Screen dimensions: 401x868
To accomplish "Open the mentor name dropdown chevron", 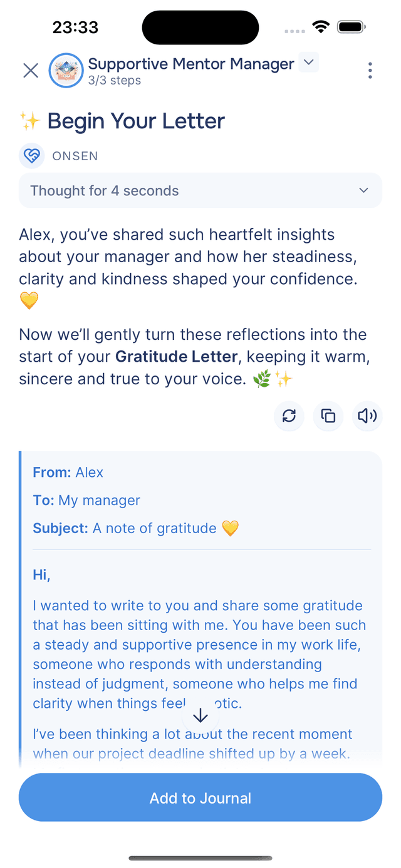I will (308, 62).
